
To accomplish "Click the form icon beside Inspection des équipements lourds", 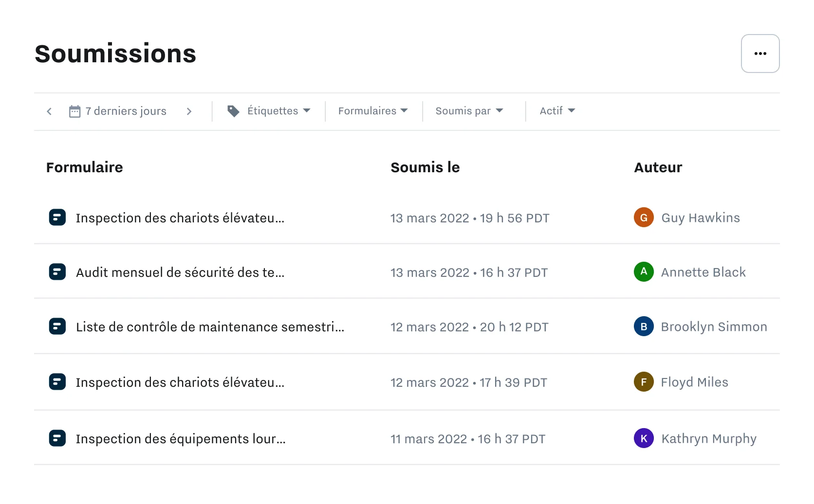I will [57, 438].
